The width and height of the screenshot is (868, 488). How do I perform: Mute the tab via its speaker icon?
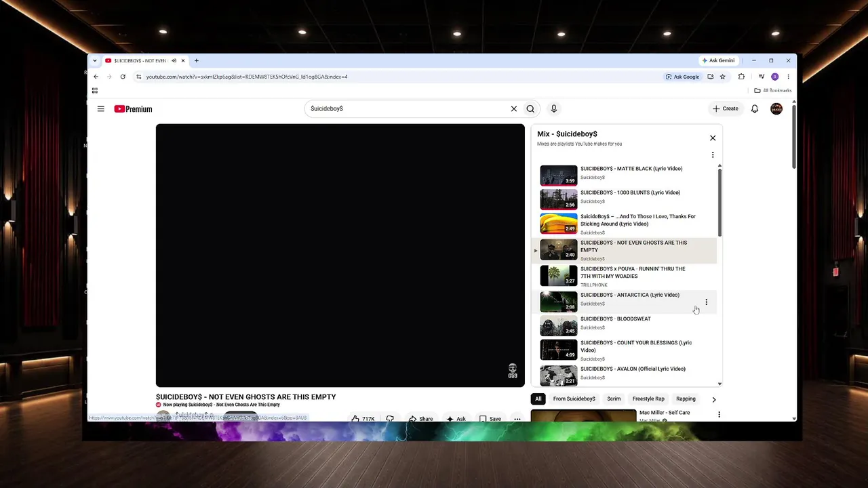[x=174, y=61]
